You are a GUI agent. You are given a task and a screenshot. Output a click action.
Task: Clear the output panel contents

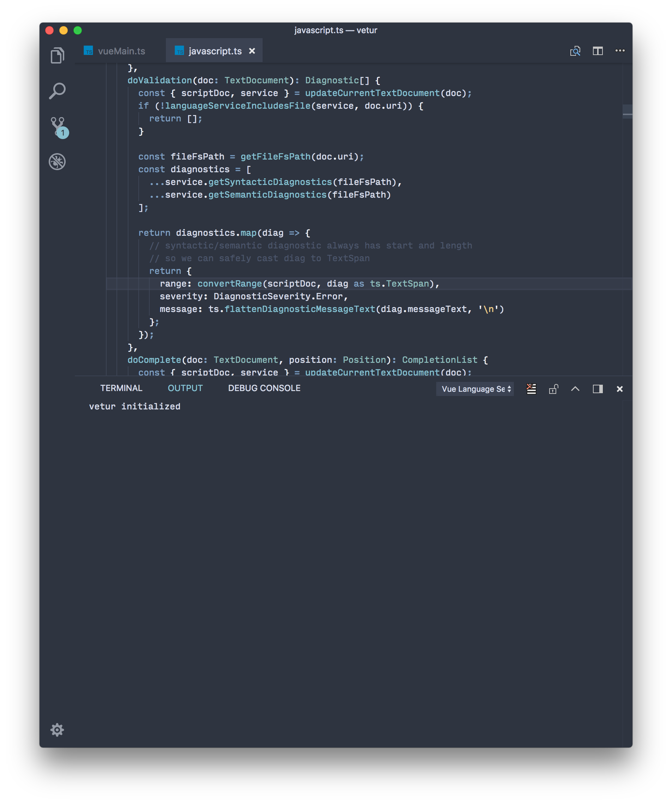pos(531,389)
